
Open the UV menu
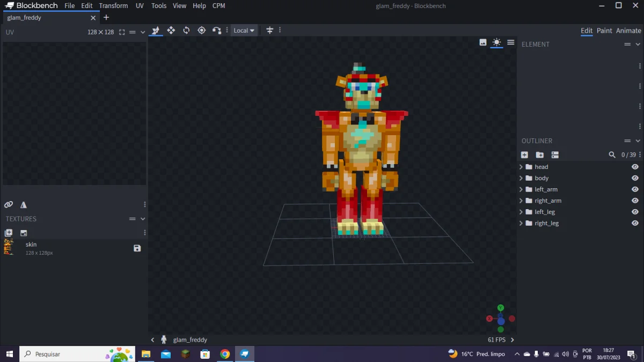click(140, 6)
